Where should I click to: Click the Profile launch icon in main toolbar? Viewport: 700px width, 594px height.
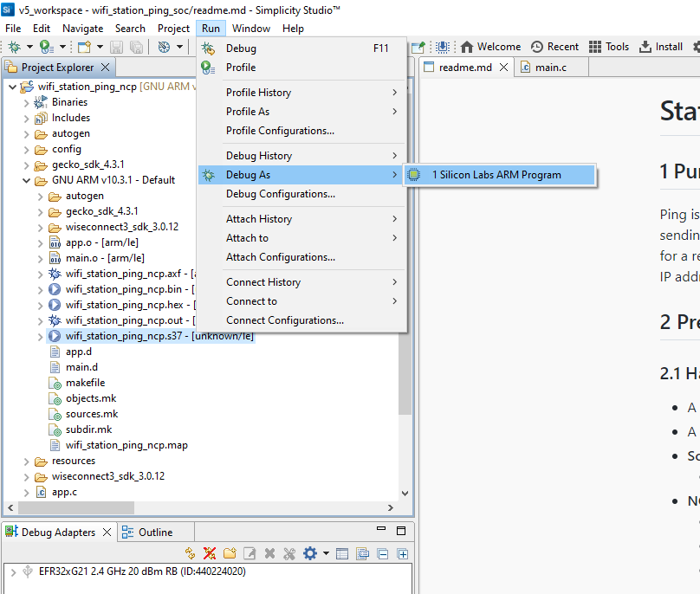point(47,47)
